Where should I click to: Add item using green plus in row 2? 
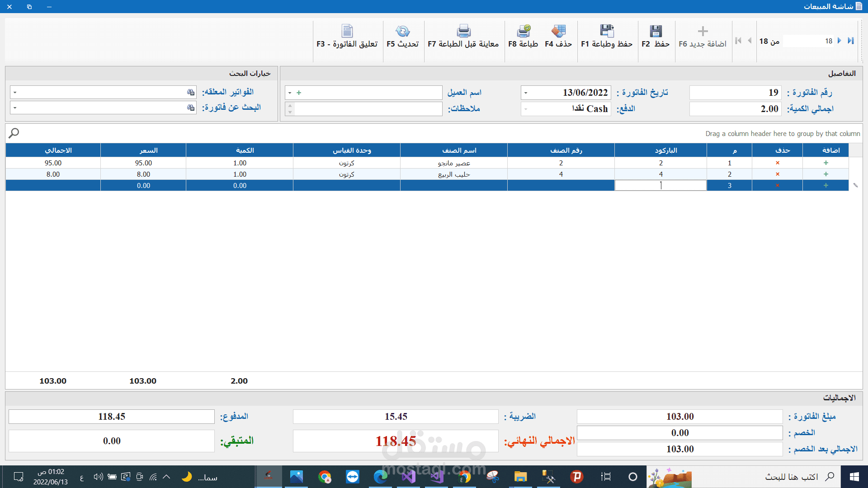[826, 174]
